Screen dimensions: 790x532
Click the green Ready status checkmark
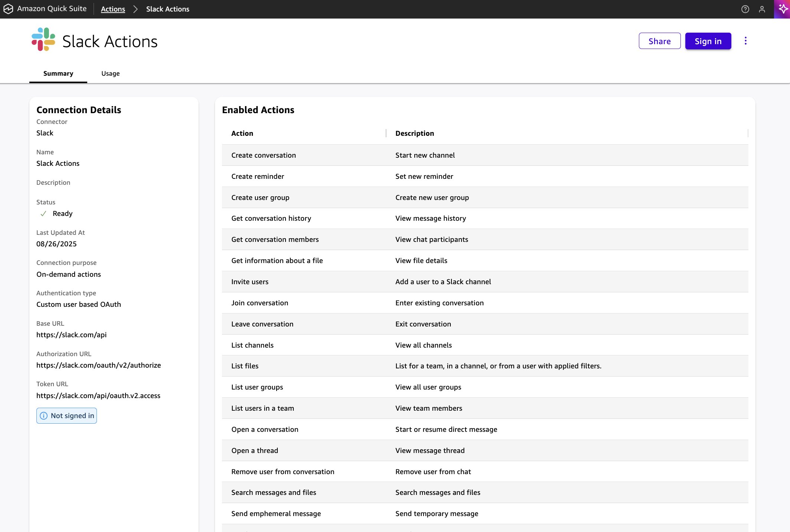(43, 213)
